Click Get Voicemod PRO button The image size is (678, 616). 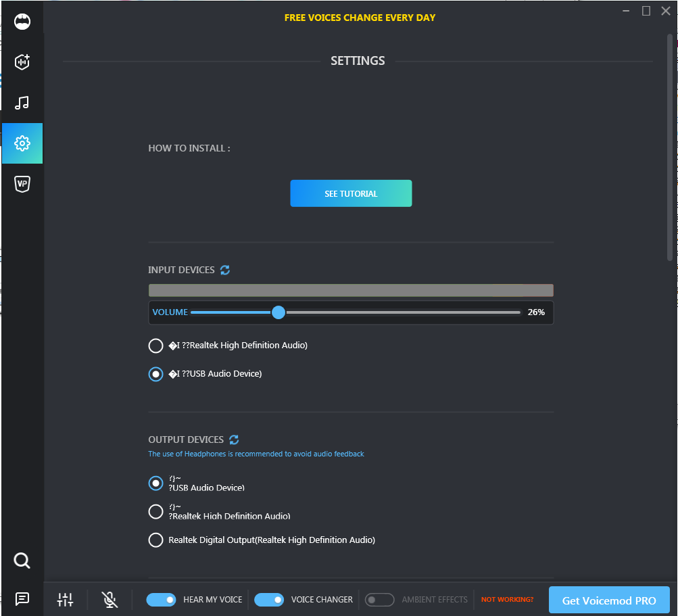pyautogui.click(x=609, y=600)
